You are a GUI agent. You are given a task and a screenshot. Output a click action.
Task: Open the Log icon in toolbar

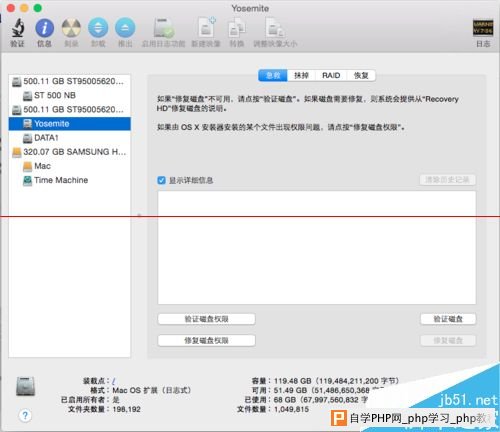[x=483, y=28]
